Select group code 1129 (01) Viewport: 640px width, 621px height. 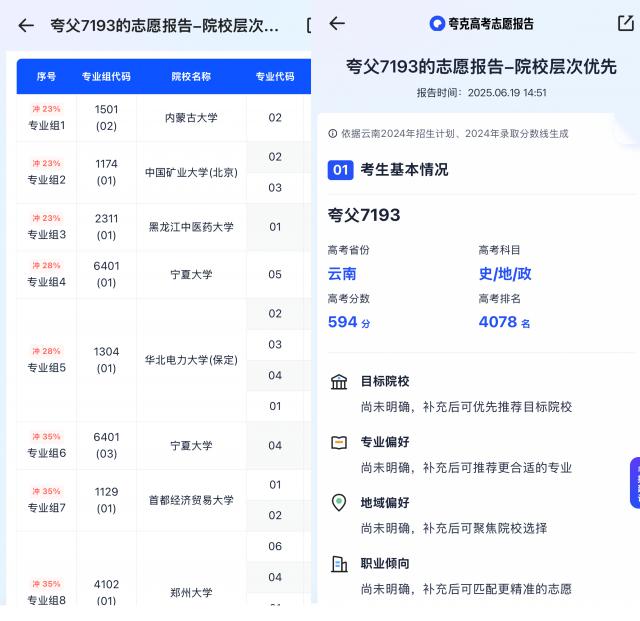106,500
